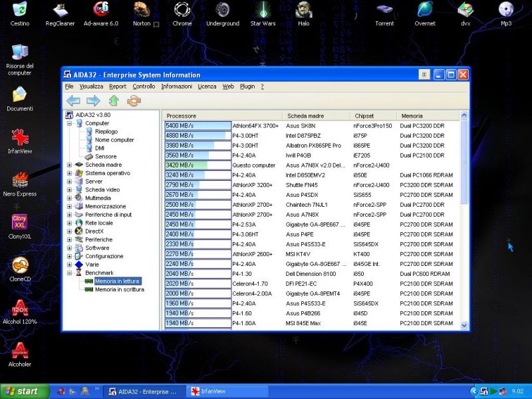The image size is (532, 399).
Task: Collapse the Computer tree node
Action: (x=69, y=123)
